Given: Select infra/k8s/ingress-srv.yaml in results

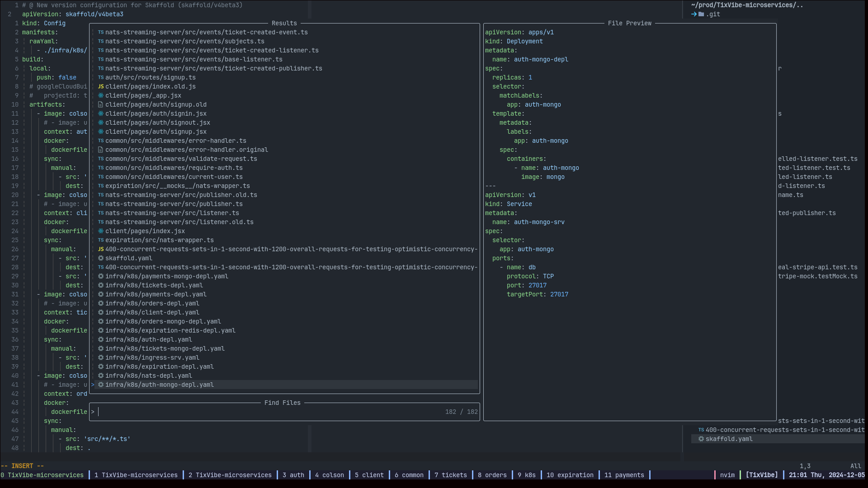Looking at the screenshot, I should click(x=152, y=357).
